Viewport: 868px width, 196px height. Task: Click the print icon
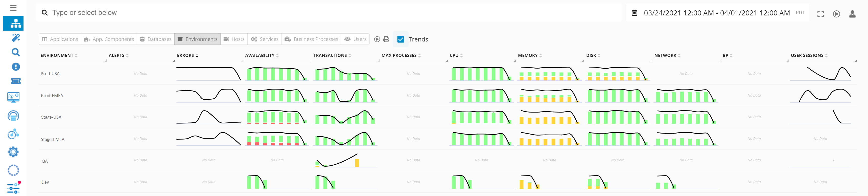pyautogui.click(x=386, y=39)
